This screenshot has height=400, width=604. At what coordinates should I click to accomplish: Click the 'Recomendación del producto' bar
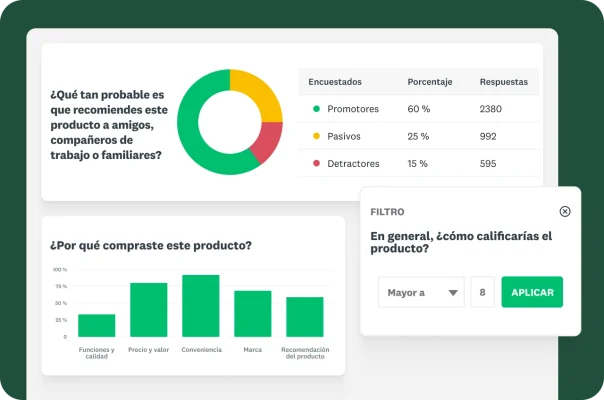click(x=305, y=317)
